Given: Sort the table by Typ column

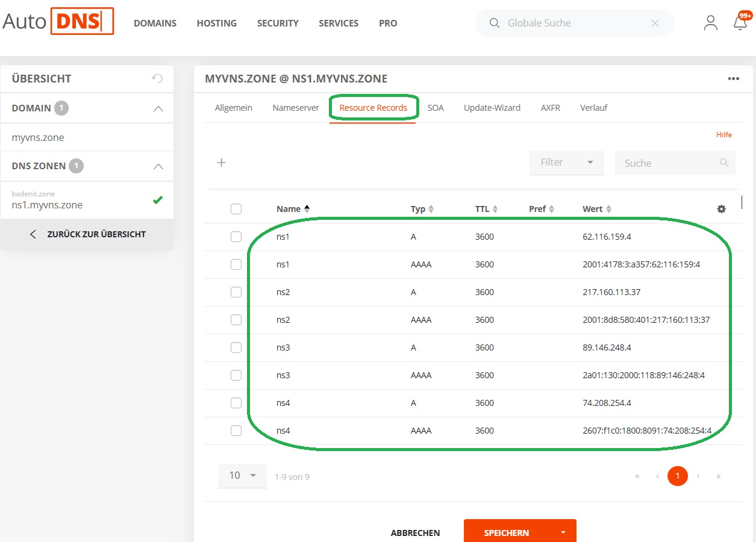Looking at the screenshot, I should pyautogui.click(x=422, y=209).
